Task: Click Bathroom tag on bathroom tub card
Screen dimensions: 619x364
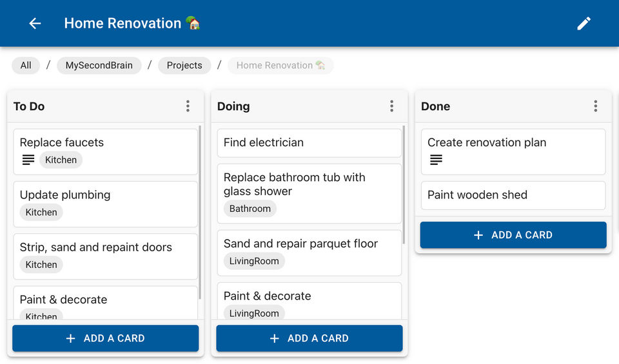Action: (x=250, y=209)
